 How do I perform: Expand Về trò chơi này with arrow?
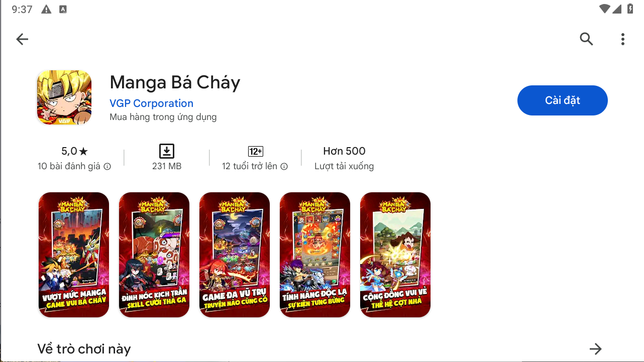click(595, 349)
